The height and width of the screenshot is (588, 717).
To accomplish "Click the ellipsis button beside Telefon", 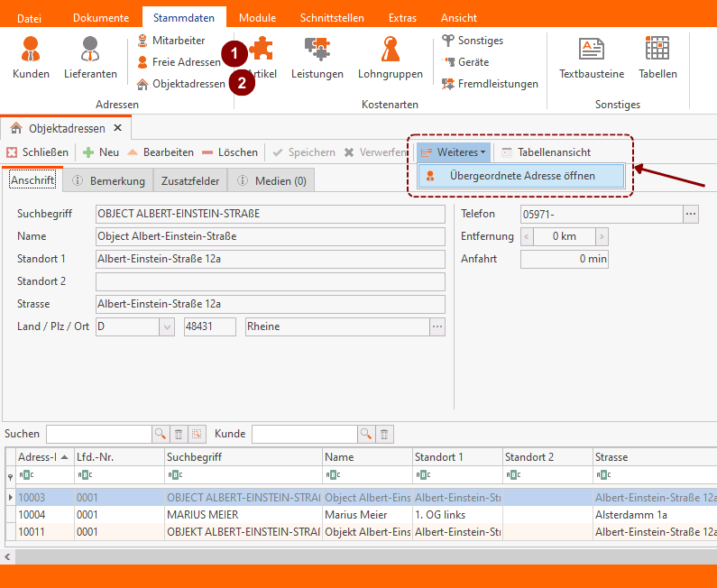I will point(691,214).
